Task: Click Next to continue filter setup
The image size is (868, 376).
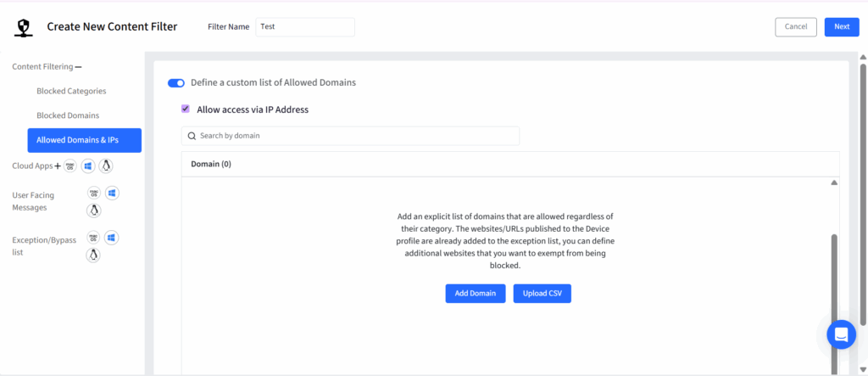Action: pos(841,26)
